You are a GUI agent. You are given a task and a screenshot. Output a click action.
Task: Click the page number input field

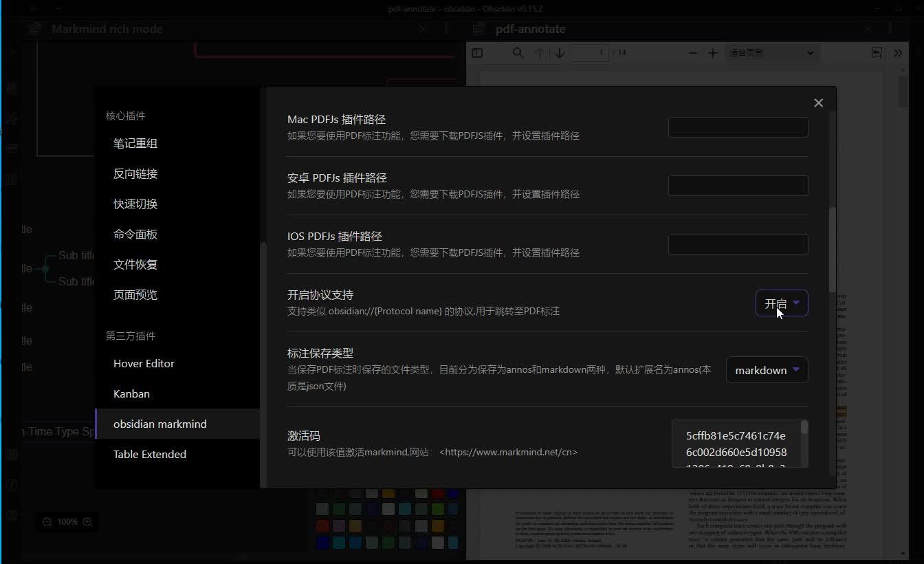(589, 52)
